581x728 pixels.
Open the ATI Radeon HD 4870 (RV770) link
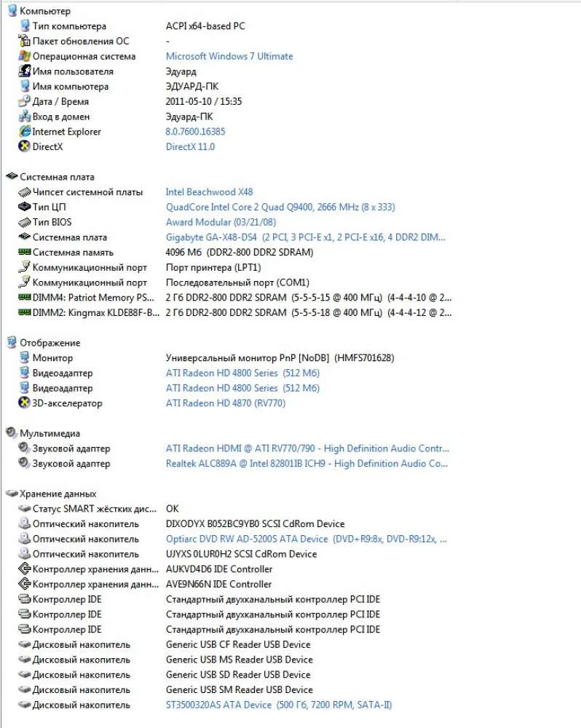pos(226,403)
